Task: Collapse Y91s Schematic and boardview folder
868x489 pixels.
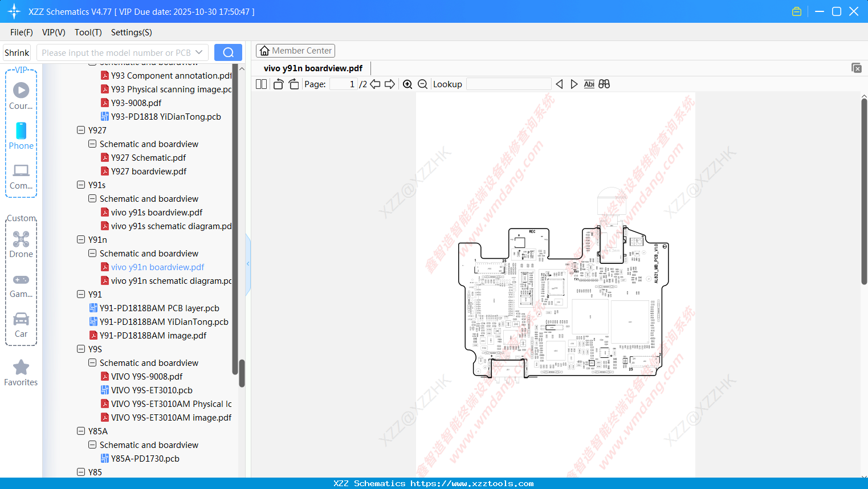Action: pos(92,198)
